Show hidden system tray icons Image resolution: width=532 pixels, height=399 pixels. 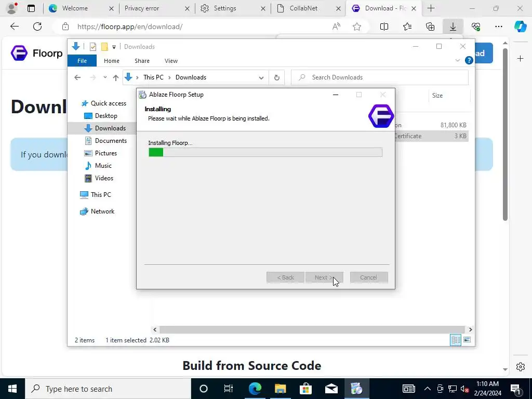point(428,389)
